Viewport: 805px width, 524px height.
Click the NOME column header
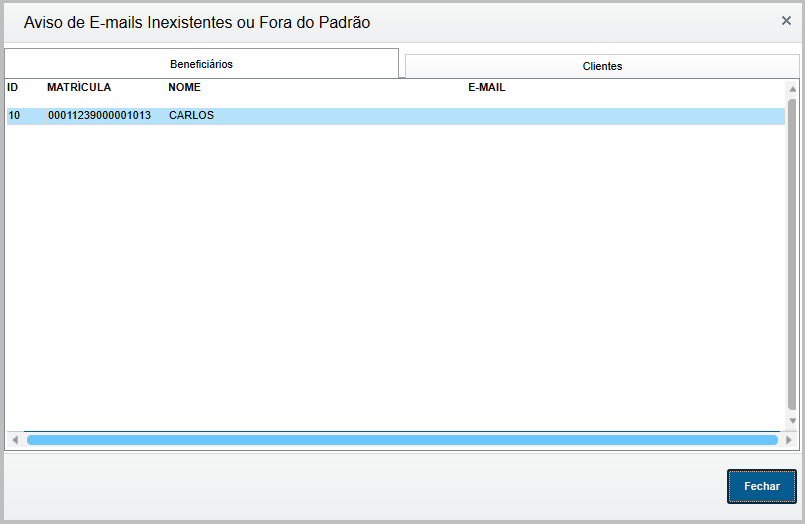click(x=184, y=88)
